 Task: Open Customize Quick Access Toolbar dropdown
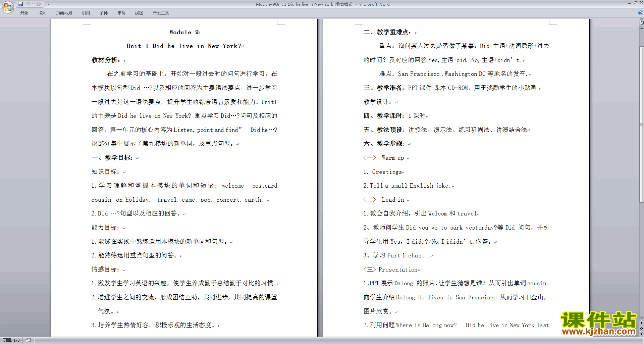(48, 4)
